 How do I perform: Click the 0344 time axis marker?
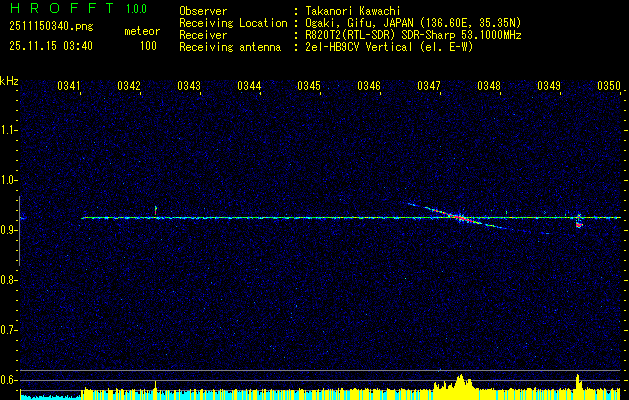[x=249, y=86]
